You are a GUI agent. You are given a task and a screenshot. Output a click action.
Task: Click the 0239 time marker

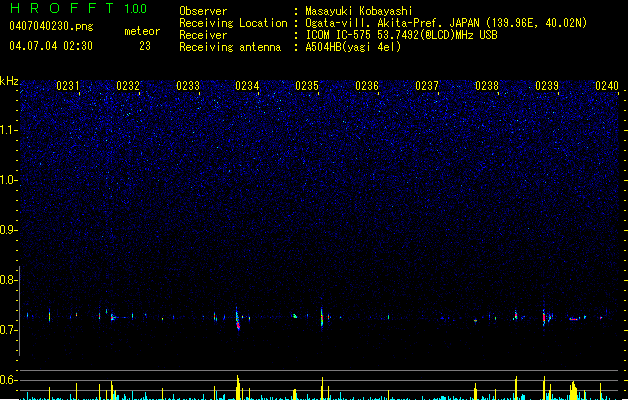(547, 86)
